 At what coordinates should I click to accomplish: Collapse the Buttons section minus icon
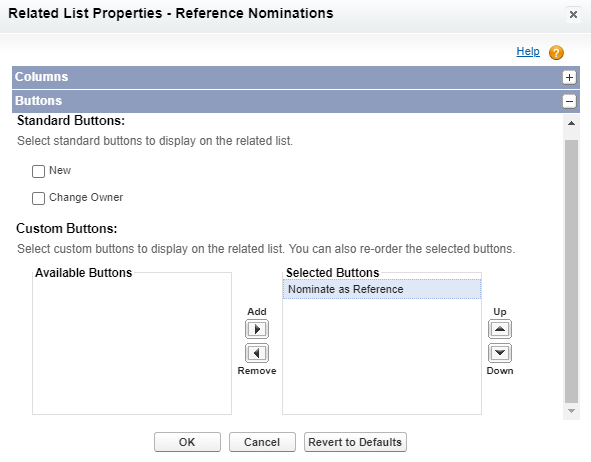(569, 101)
